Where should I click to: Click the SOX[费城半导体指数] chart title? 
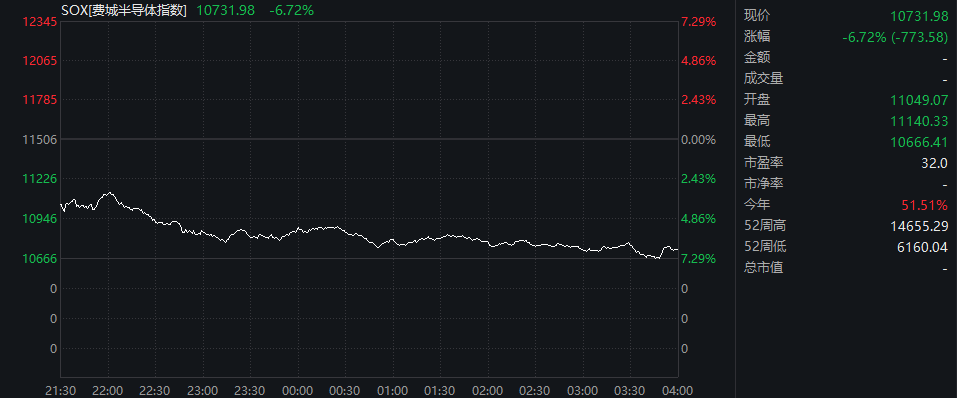click(124, 10)
